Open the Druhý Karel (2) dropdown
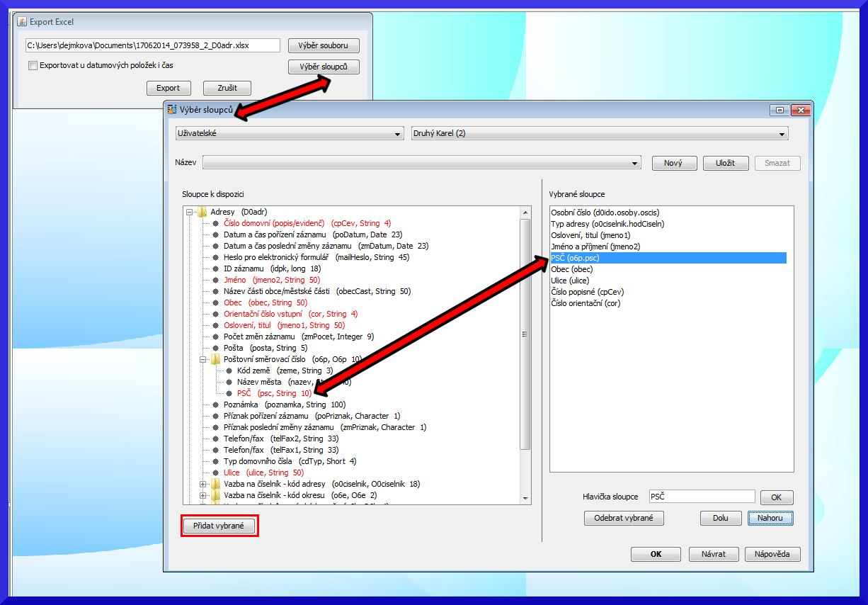Image resolution: width=868 pixels, height=605 pixels. (x=599, y=133)
